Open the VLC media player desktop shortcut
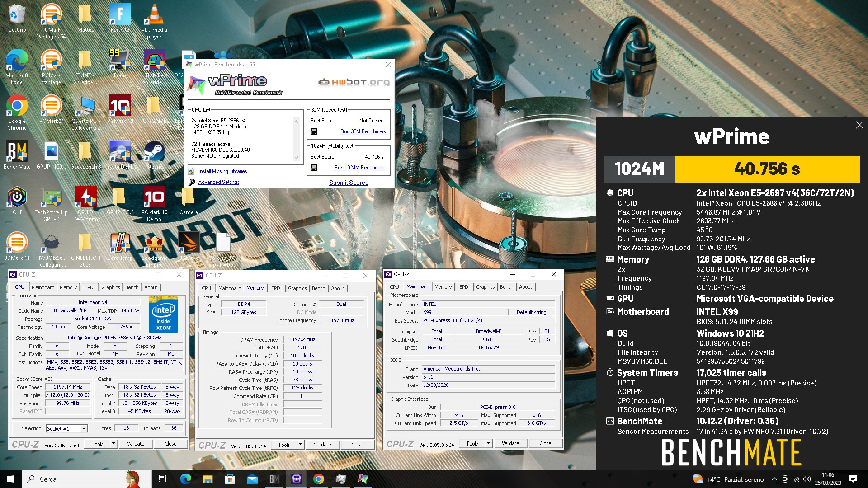The height and width of the screenshot is (488, 868). click(x=154, y=21)
